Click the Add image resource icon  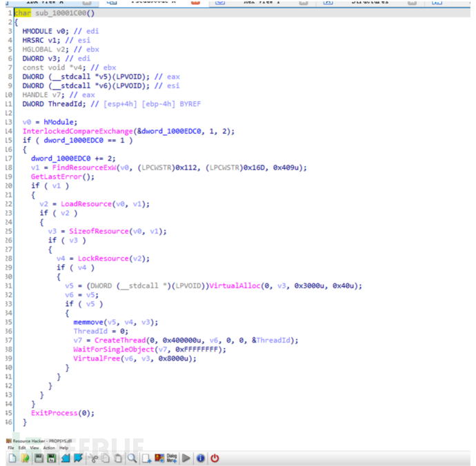(x=159, y=458)
